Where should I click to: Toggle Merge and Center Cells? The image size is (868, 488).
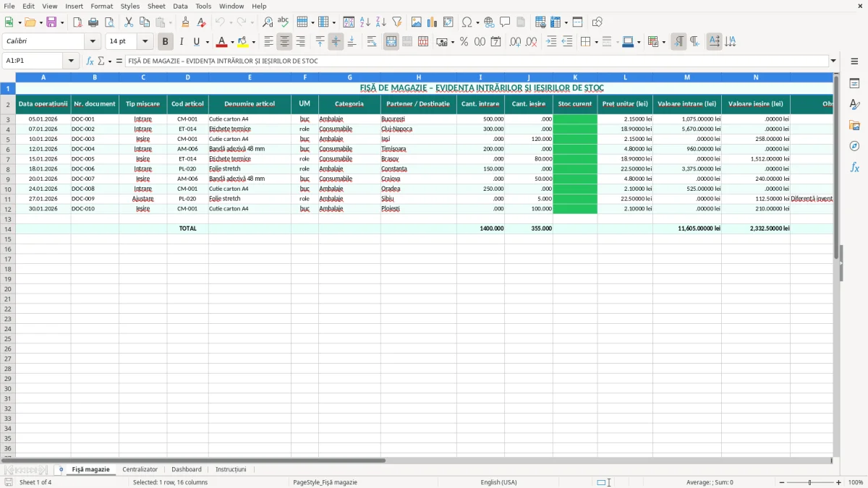tap(391, 42)
